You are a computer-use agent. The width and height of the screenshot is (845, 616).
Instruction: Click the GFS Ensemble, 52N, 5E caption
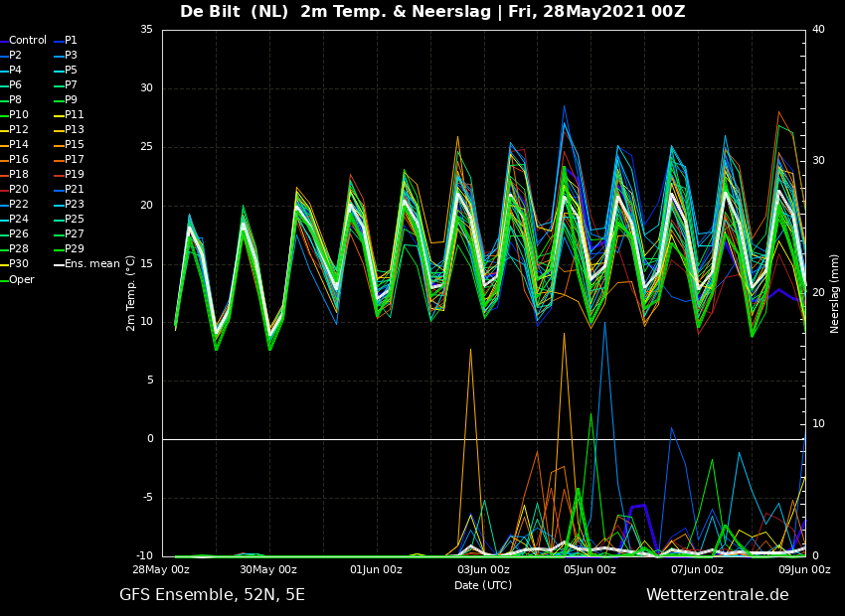pos(212,595)
